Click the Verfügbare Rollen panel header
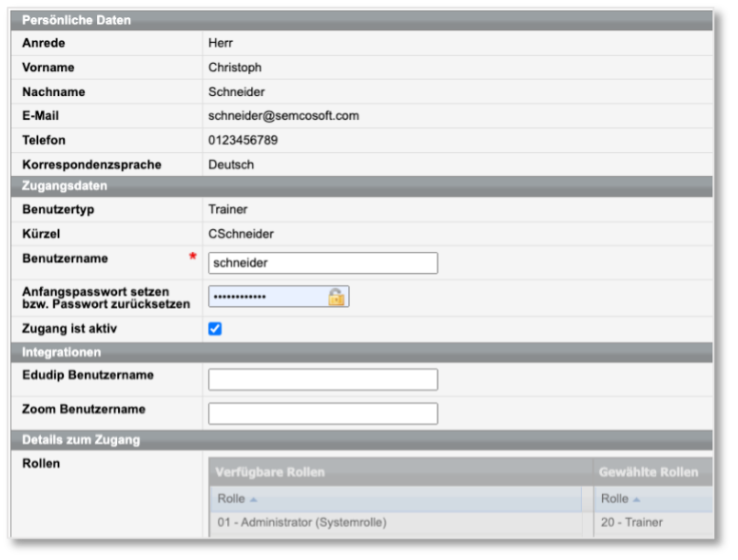738x560 pixels. coord(270,473)
